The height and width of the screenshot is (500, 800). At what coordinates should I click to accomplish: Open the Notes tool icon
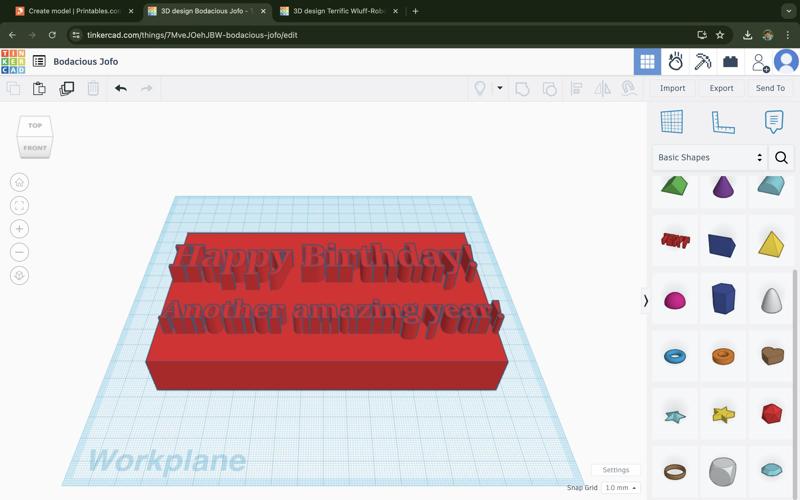pyautogui.click(x=773, y=122)
